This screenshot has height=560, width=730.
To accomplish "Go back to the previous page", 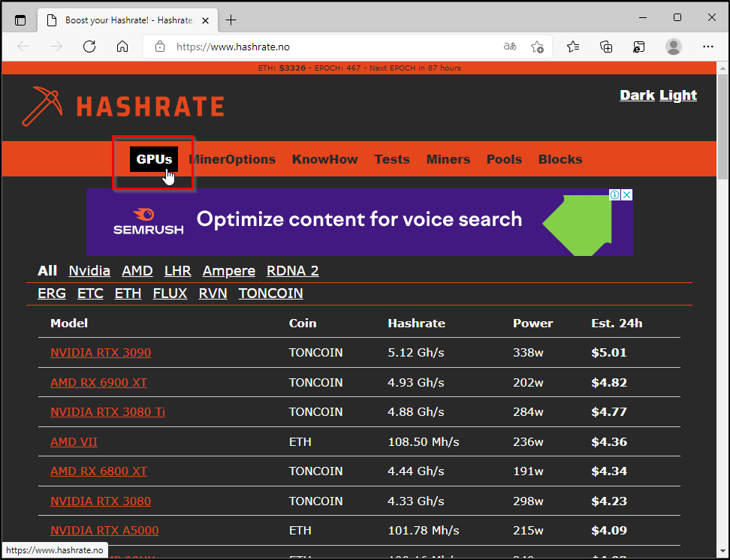I will (23, 47).
